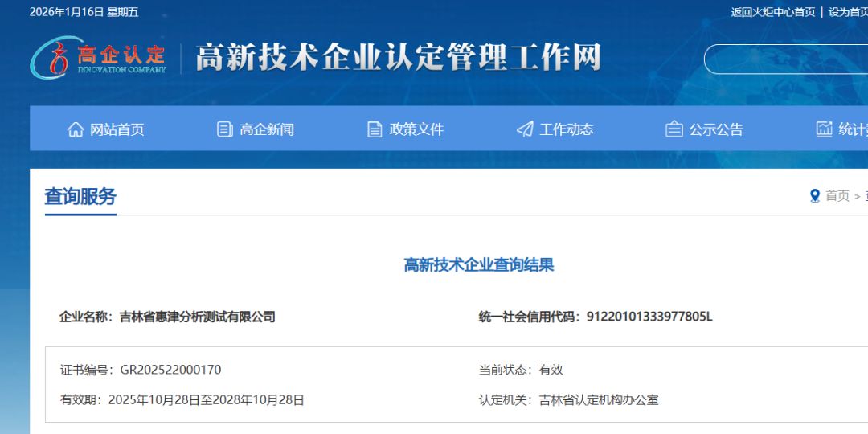Click the 认定机关 label
The image size is (868, 434).
[x=506, y=400]
